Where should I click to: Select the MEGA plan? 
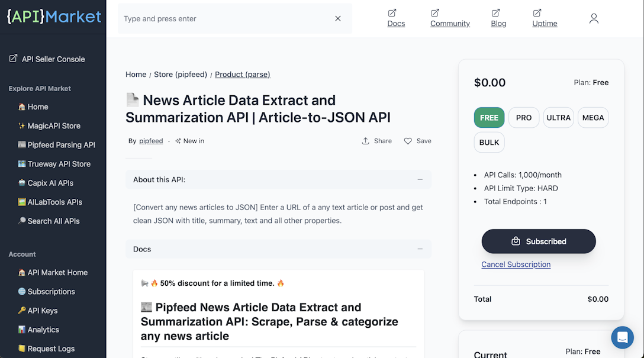(593, 117)
